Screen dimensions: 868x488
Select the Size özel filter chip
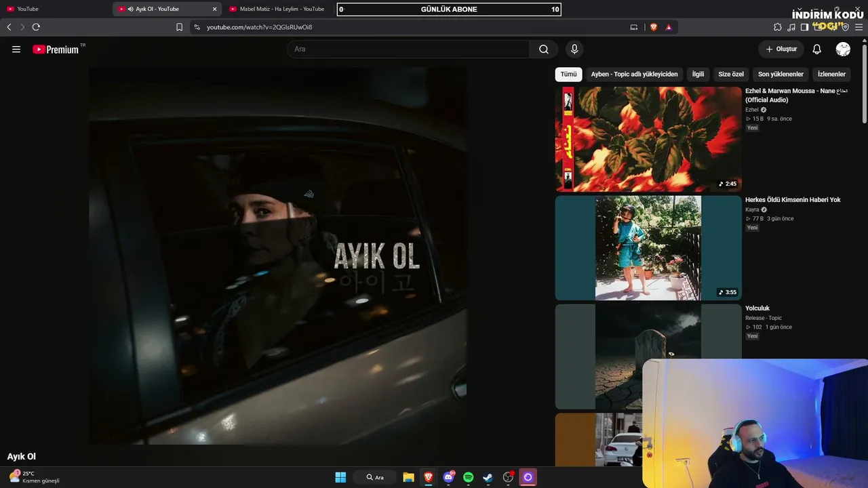(731, 74)
